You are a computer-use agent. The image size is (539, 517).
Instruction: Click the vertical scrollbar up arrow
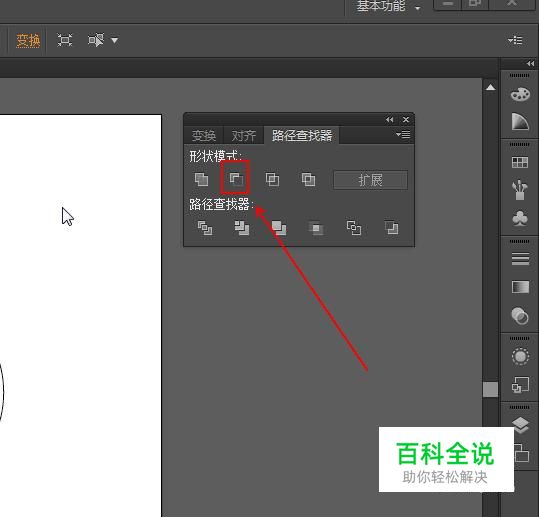491,87
